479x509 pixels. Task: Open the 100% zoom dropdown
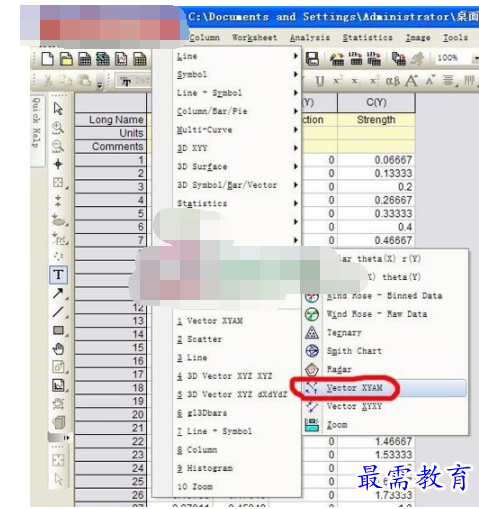(x=475, y=58)
